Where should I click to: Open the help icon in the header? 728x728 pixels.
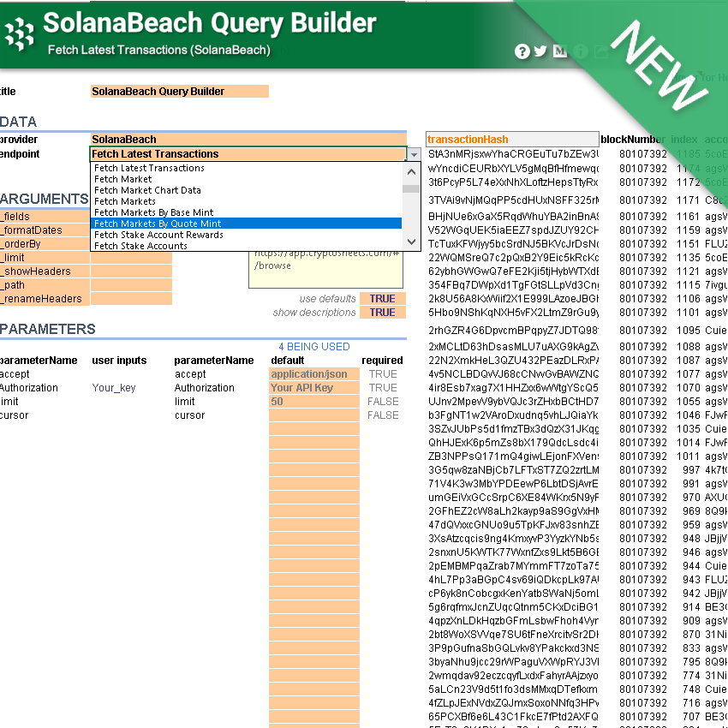(x=522, y=51)
